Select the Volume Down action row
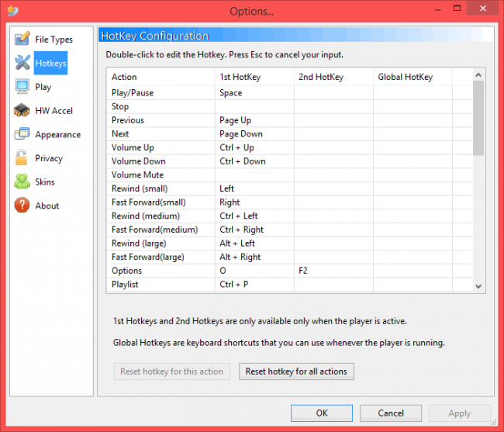 pyautogui.click(x=289, y=161)
